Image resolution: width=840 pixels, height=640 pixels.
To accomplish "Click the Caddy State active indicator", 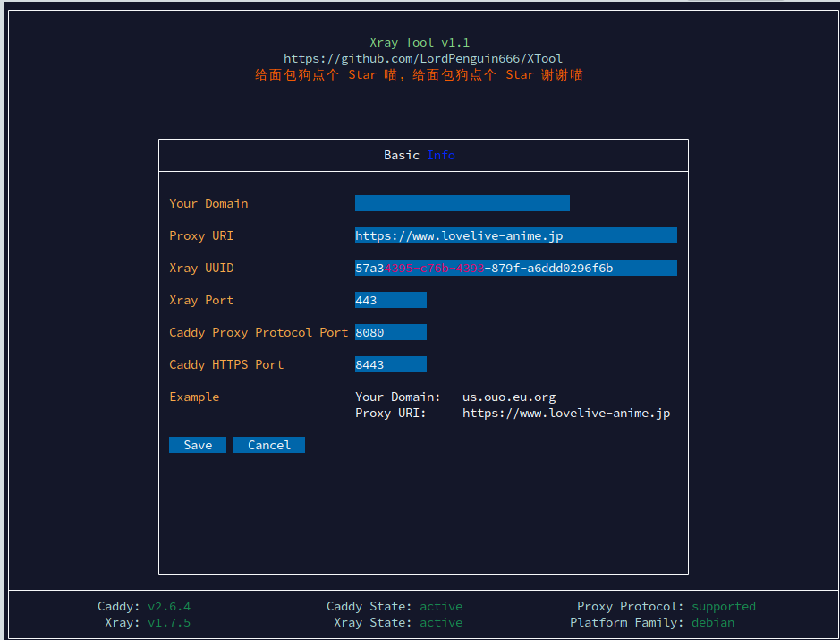I will click(441, 606).
